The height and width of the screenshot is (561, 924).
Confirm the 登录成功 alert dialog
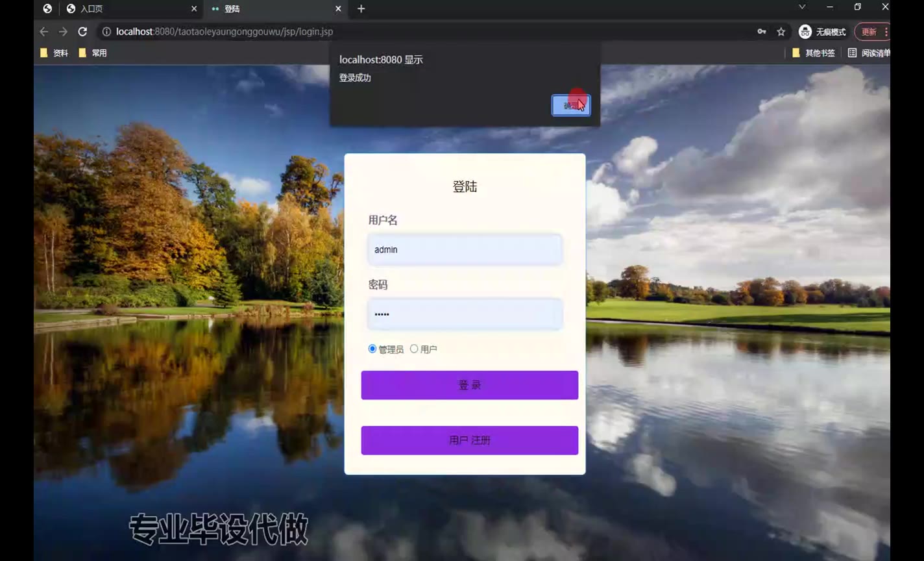click(x=570, y=105)
